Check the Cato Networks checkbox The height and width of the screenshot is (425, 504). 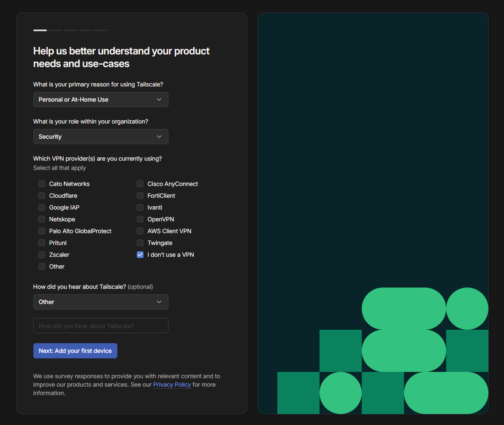(42, 184)
